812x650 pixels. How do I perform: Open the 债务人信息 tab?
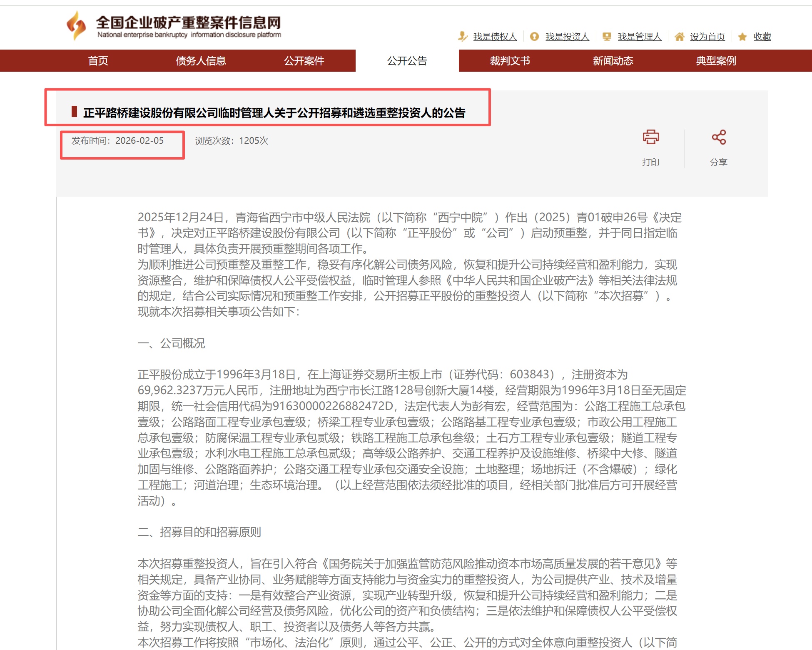(x=201, y=61)
